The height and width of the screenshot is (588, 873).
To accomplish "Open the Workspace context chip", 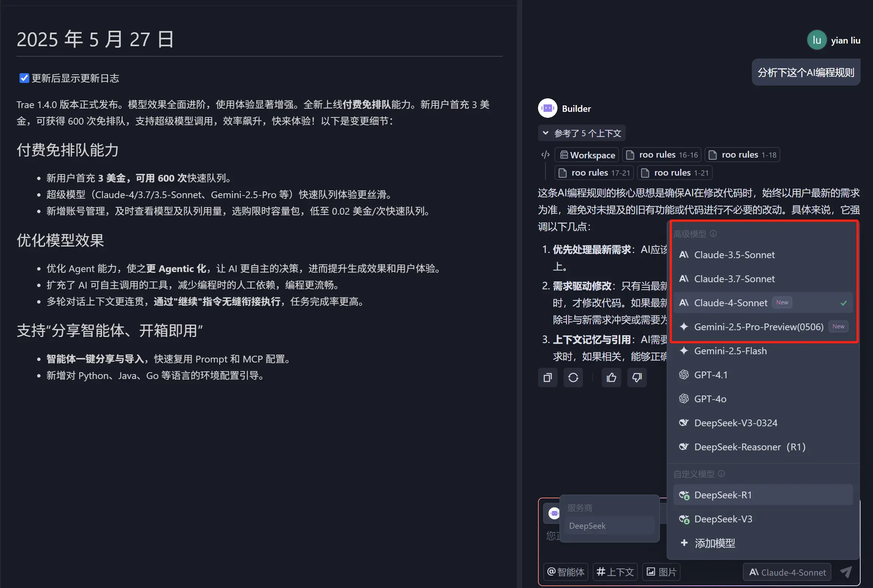I will pos(587,155).
